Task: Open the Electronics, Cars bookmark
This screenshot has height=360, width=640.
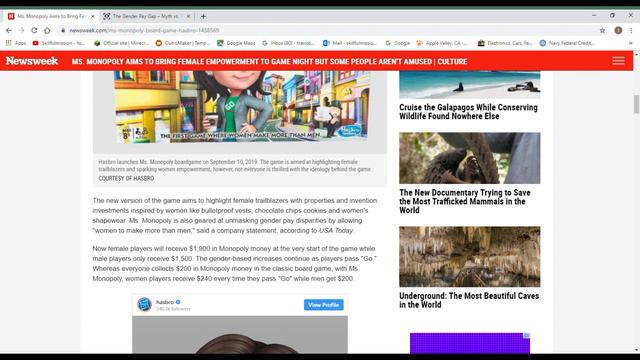Action: pyautogui.click(x=505, y=43)
